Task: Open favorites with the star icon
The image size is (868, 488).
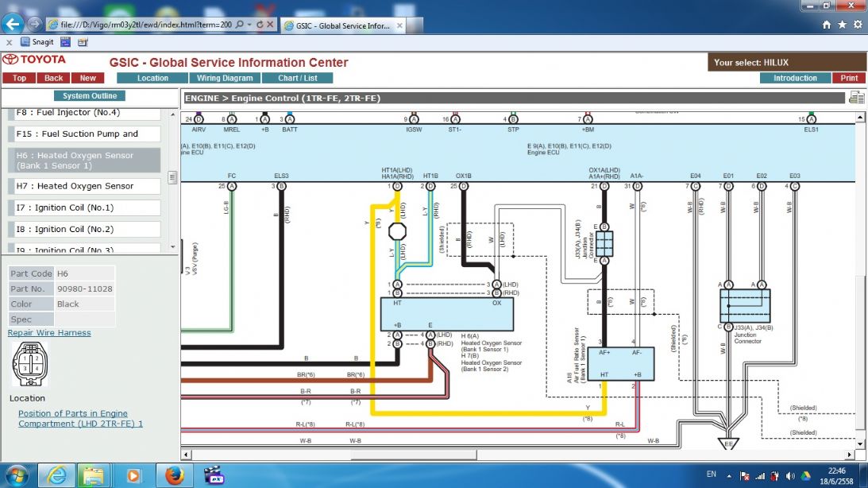Action: (842, 25)
